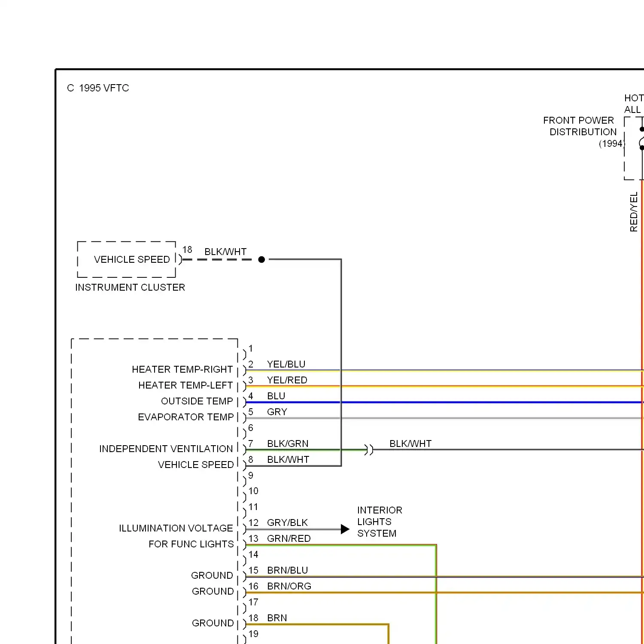Click the BRN/BLU wire label at pin 15
Viewport: 644px width, 644px height.
(288, 570)
